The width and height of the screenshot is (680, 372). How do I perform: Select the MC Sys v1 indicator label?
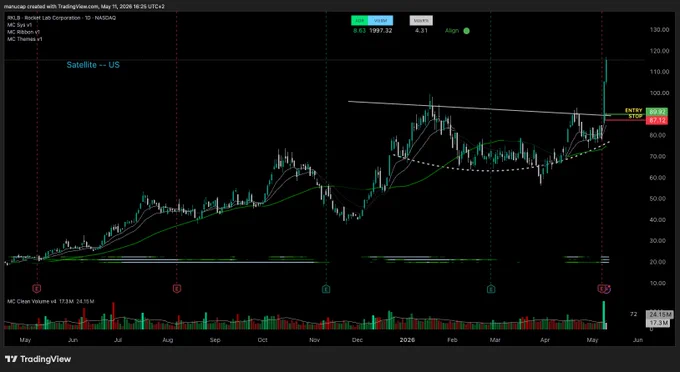(x=20, y=25)
